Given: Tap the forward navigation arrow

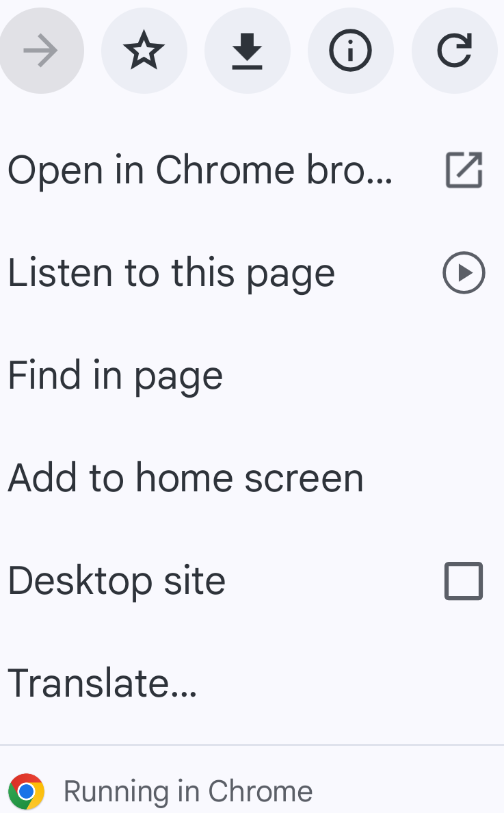Looking at the screenshot, I should tap(40, 51).
